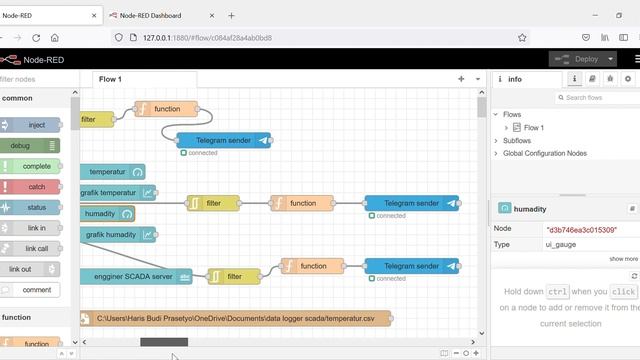
Task: Open the help page for humadity node
Action: point(632,209)
